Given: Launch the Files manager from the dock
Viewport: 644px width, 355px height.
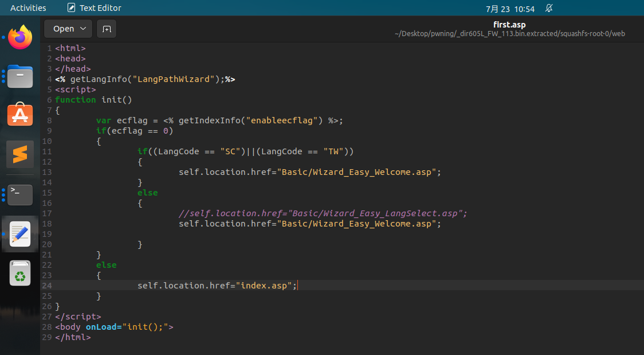Looking at the screenshot, I should click(20, 76).
